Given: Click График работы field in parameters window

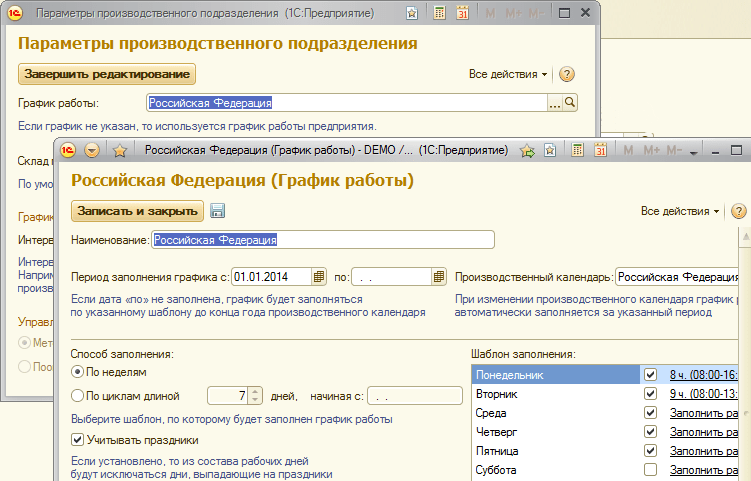Looking at the screenshot, I should click(x=347, y=103).
